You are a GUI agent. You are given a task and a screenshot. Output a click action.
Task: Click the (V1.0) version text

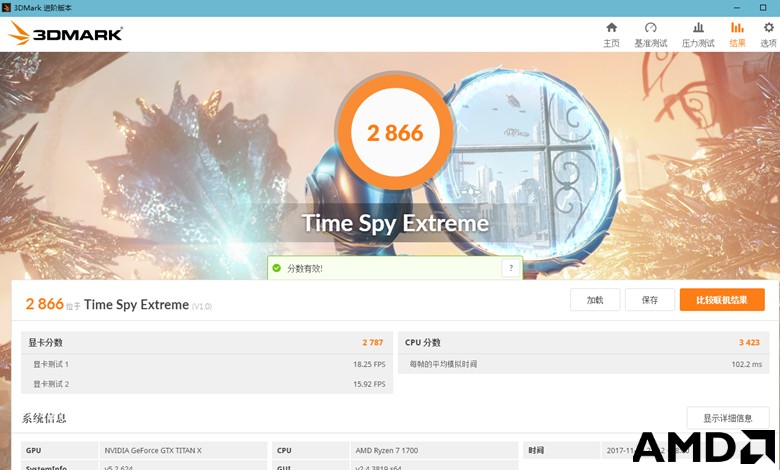[201, 306]
